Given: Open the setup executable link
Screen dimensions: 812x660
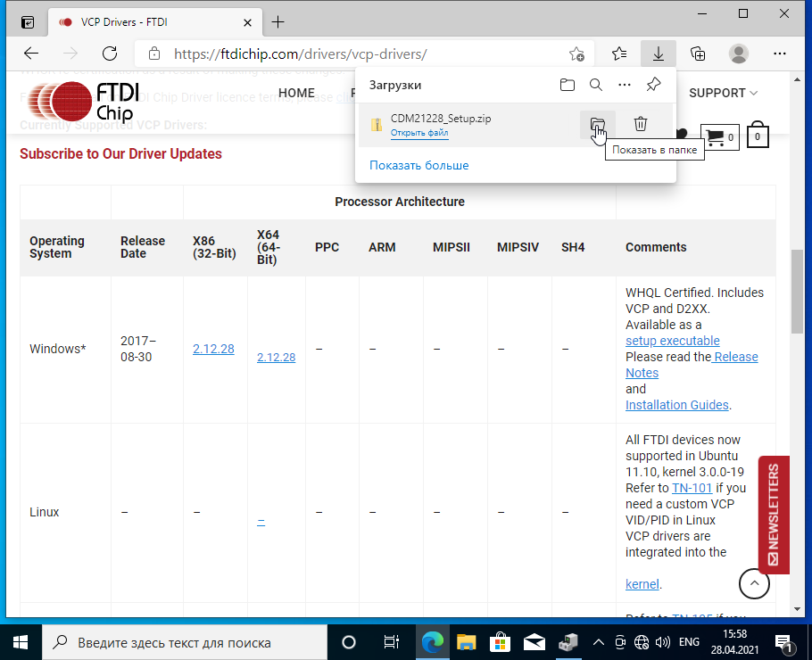Looking at the screenshot, I should [x=672, y=341].
